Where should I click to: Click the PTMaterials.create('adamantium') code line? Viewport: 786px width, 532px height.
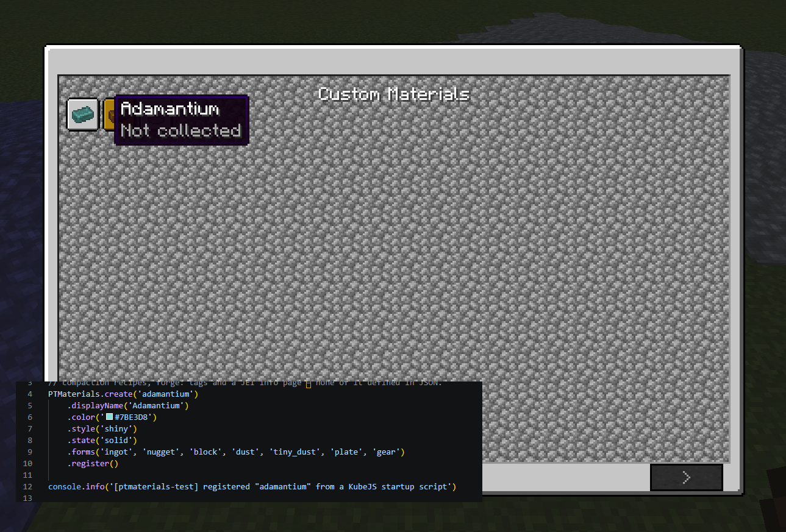click(123, 394)
